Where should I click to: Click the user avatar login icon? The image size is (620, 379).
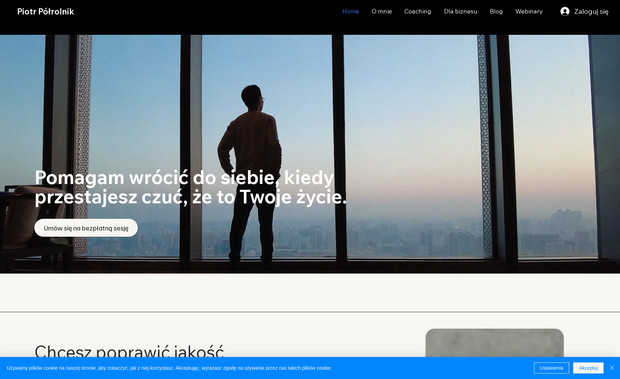pyautogui.click(x=565, y=11)
